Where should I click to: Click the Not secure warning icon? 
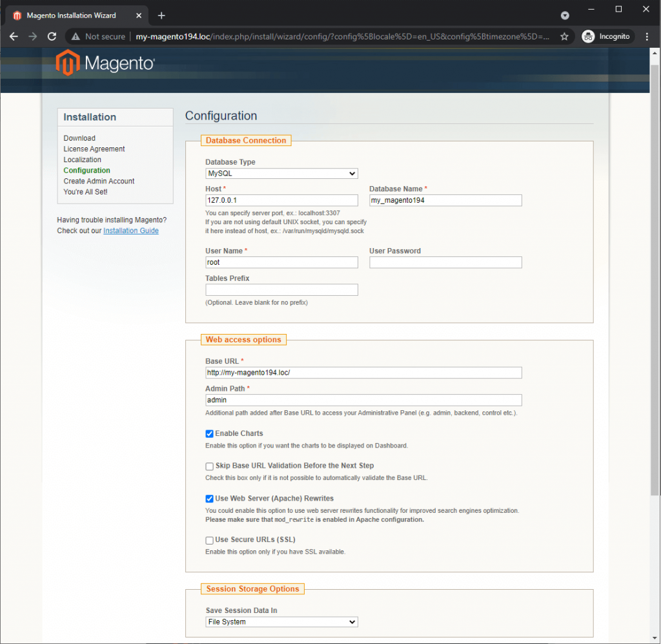coord(76,37)
